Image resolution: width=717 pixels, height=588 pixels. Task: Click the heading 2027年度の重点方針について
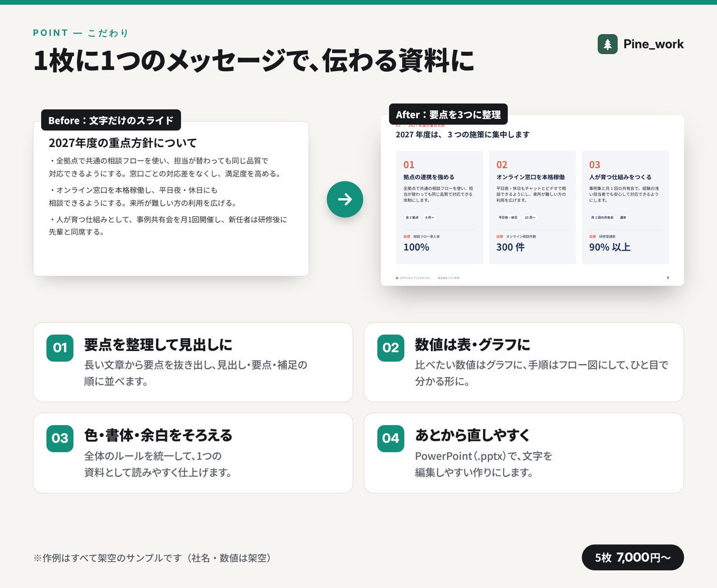point(123,143)
